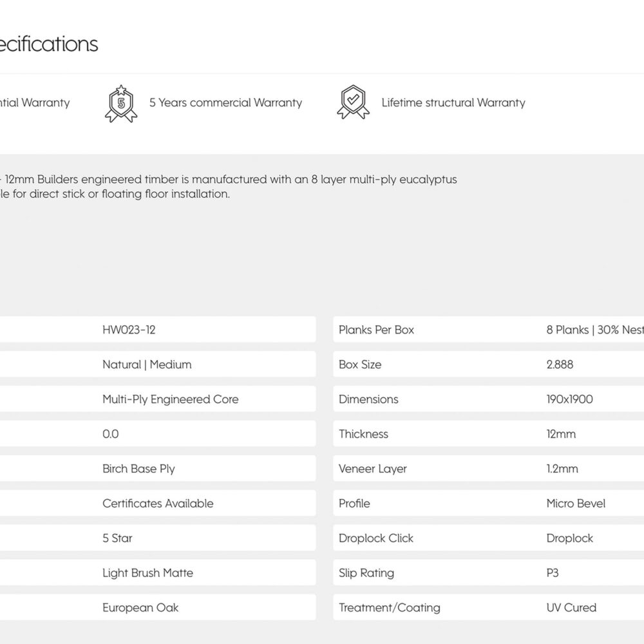Image resolution: width=644 pixels, height=644 pixels.
Task: Click the "Birch Base Ply" value
Action: 139,469
